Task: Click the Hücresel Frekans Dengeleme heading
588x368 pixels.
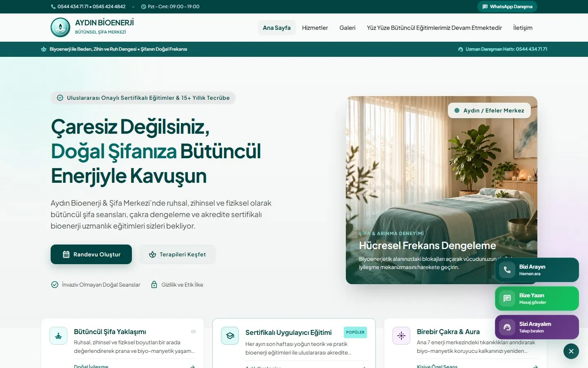Action: click(428, 245)
